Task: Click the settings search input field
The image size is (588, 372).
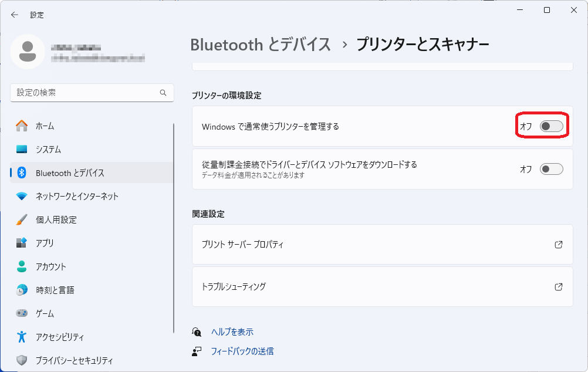Action: tap(86, 93)
